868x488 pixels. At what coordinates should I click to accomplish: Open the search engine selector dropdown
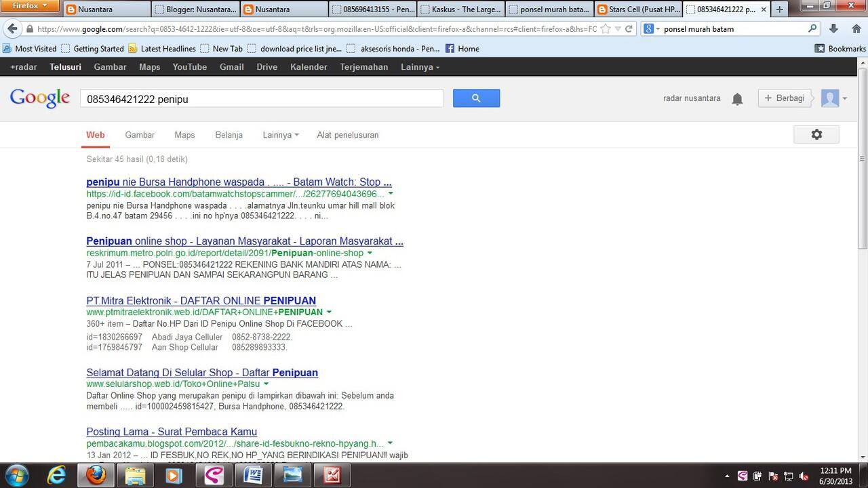pyautogui.click(x=651, y=29)
